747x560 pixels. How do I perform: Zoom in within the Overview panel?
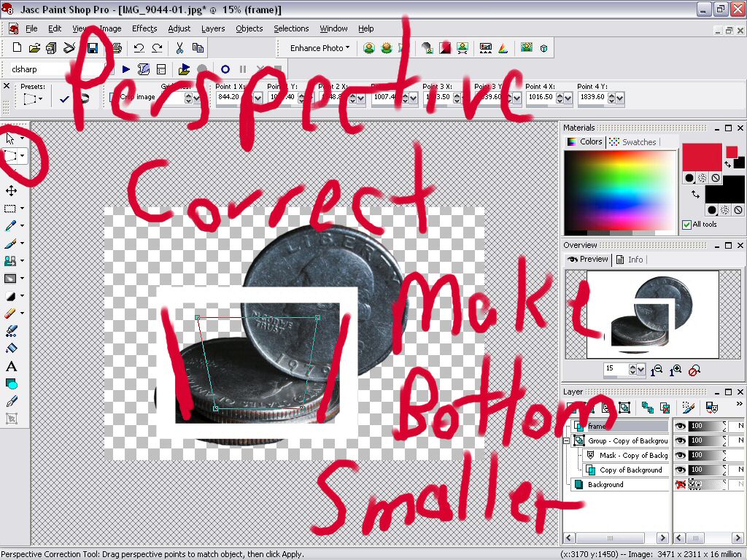[676, 370]
